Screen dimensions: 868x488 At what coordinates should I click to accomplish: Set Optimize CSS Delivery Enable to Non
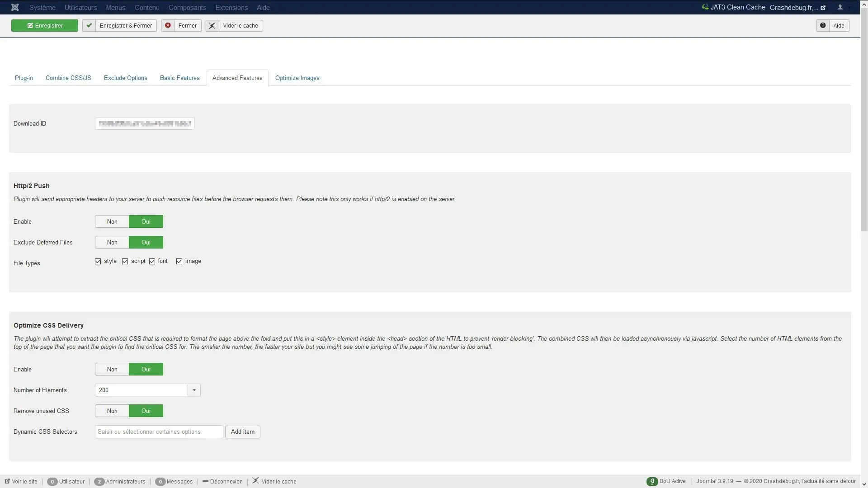(x=112, y=369)
